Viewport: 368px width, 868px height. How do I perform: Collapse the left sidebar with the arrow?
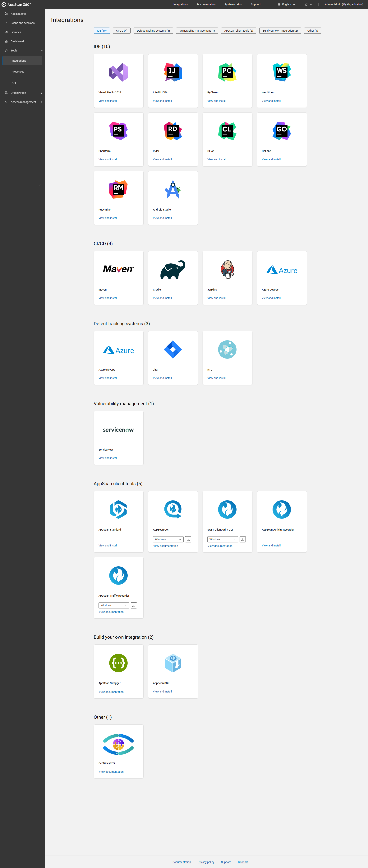40,185
